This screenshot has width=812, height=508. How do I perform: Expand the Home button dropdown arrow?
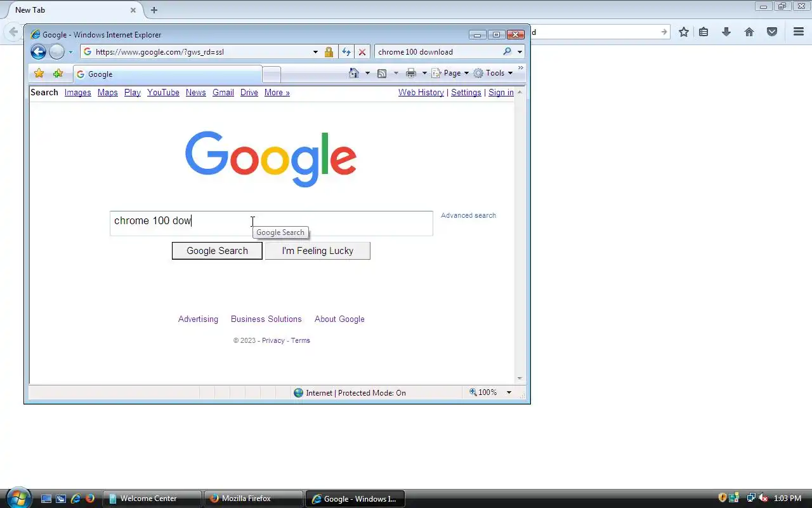(367, 73)
